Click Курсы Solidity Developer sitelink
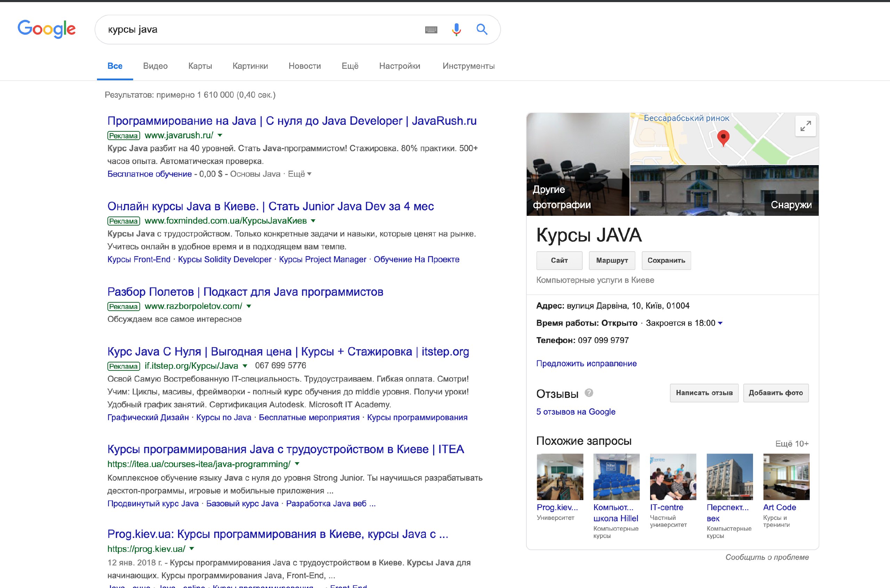This screenshot has height=588, width=890. (225, 260)
